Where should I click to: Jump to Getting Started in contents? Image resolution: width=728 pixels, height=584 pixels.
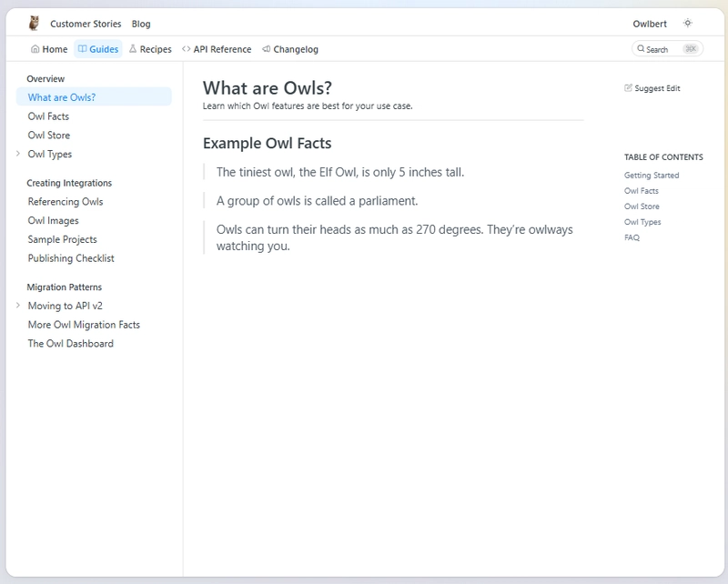[652, 175]
